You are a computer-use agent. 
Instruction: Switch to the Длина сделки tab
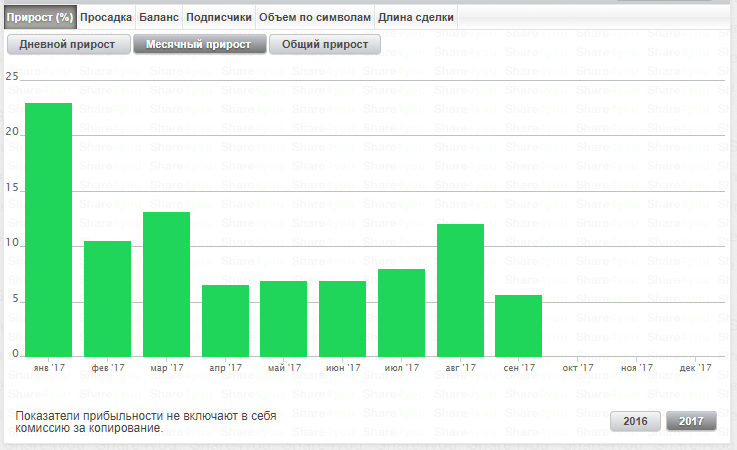tap(416, 17)
